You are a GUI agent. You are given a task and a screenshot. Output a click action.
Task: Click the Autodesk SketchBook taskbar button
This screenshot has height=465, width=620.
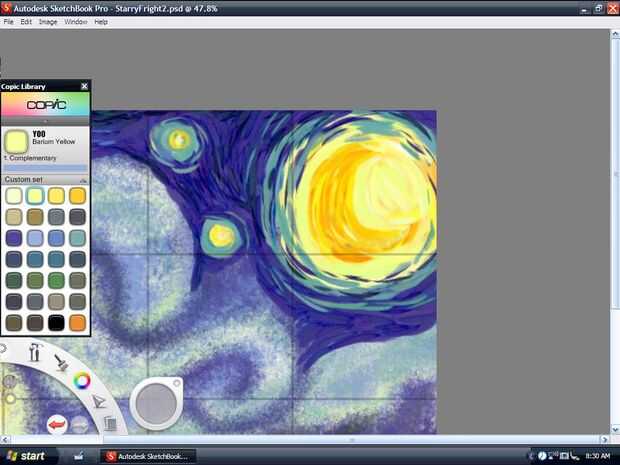tap(148, 456)
